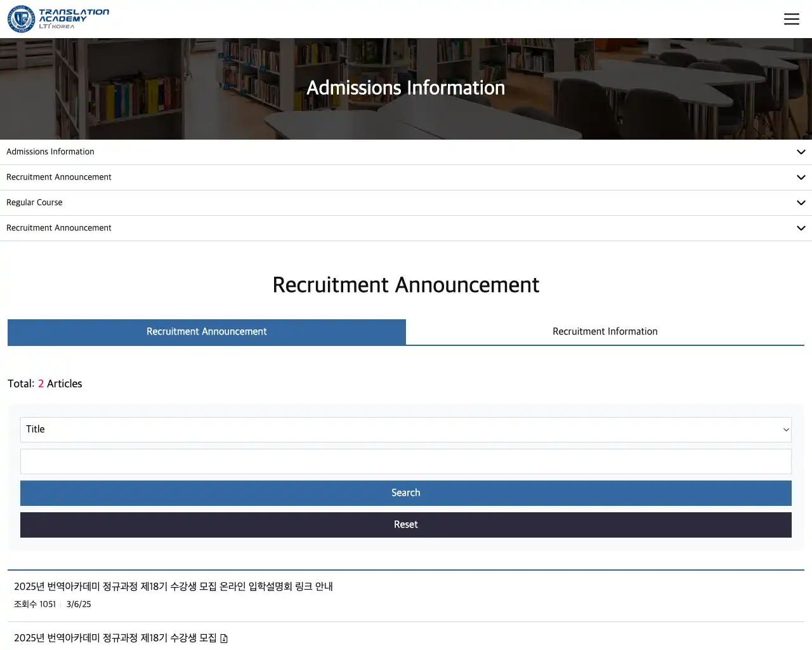Click the Translation Academy wordmark text in the header
The width and height of the screenshot is (812, 650).
click(74, 18)
